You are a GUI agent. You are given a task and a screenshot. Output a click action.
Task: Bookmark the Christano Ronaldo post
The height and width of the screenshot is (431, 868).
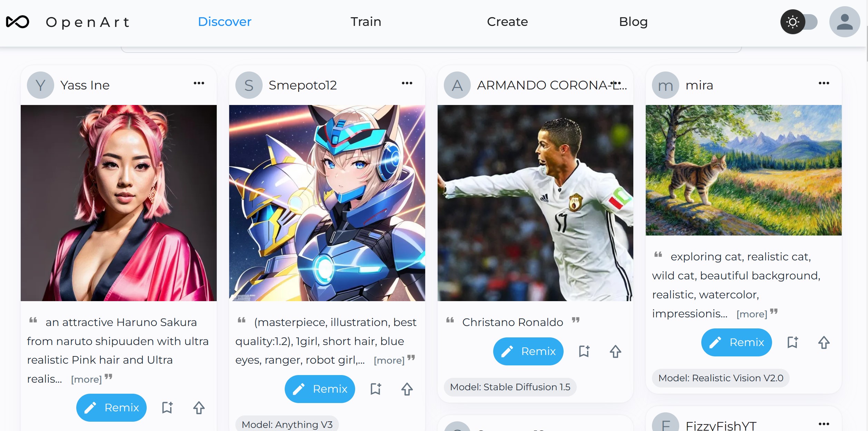(584, 351)
